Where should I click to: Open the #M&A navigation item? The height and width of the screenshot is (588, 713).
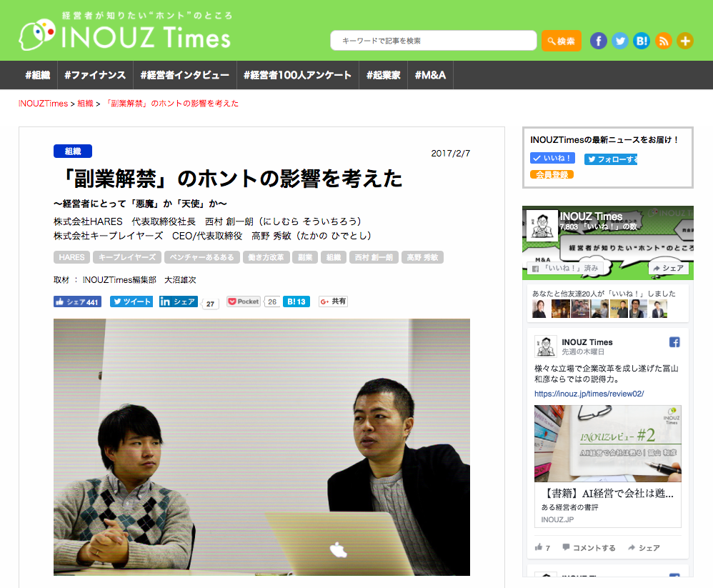pyautogui.click(x=430, y=75)
